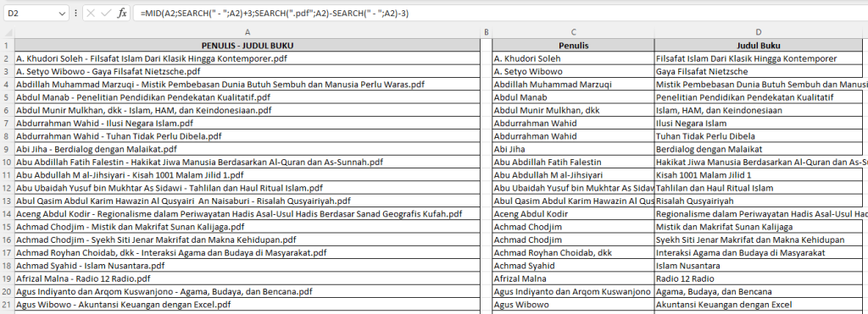
Task: Click the Afrizal Malna cell in column C
Action: click(x=574, y=278)
